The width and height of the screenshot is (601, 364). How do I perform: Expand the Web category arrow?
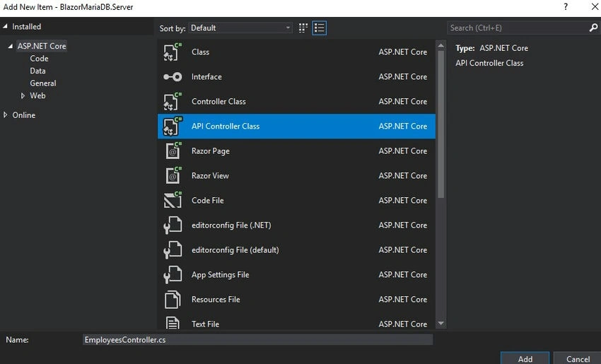click(23, 95)
